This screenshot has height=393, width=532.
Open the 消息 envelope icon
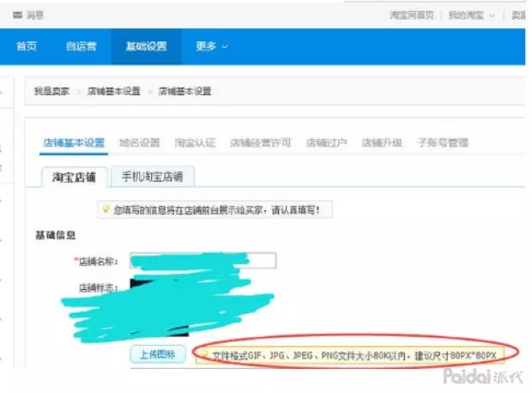(17, 15)
